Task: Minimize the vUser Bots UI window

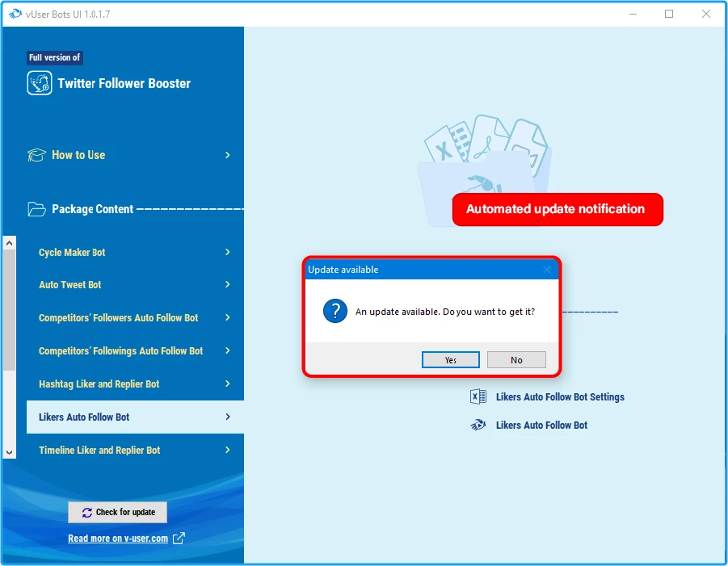Action: (x=633, y=14)
